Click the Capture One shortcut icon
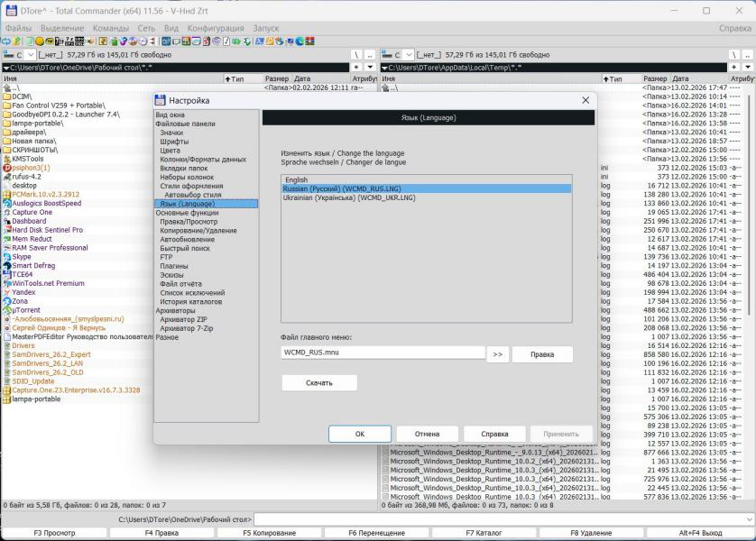 pos(7,212)
